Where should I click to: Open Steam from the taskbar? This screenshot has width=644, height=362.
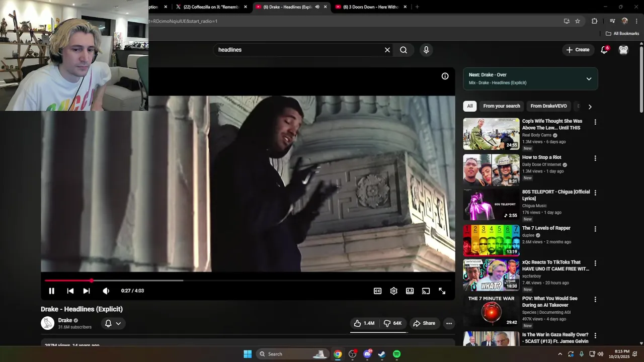pos(382,354)
